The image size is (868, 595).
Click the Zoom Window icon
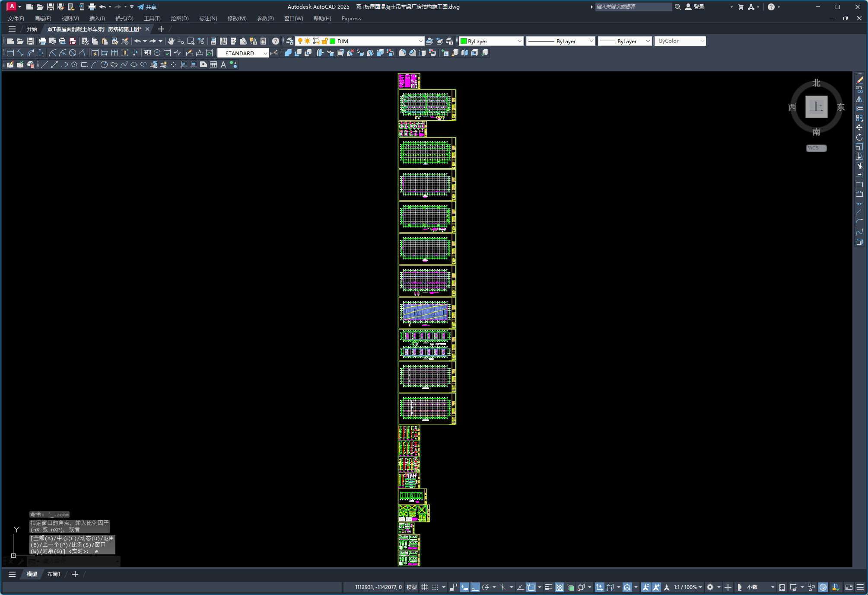(191, 41)
